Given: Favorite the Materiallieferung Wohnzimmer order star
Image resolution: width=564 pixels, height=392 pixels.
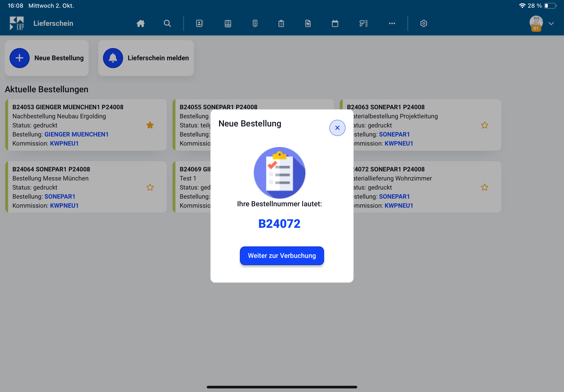Looking at the screenshot, I should 484,187.
